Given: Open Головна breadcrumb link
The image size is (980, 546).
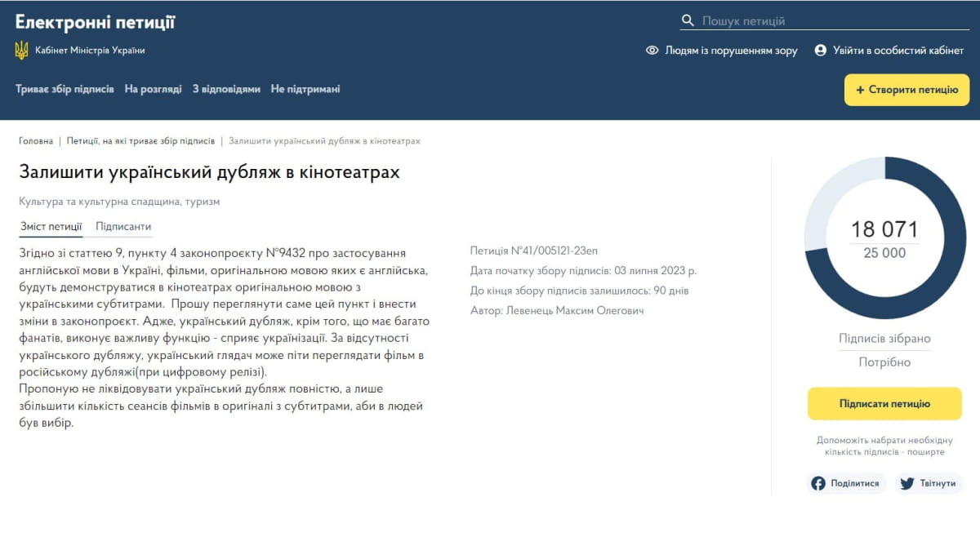Looking at the screenshot, I should coord(36,141).
